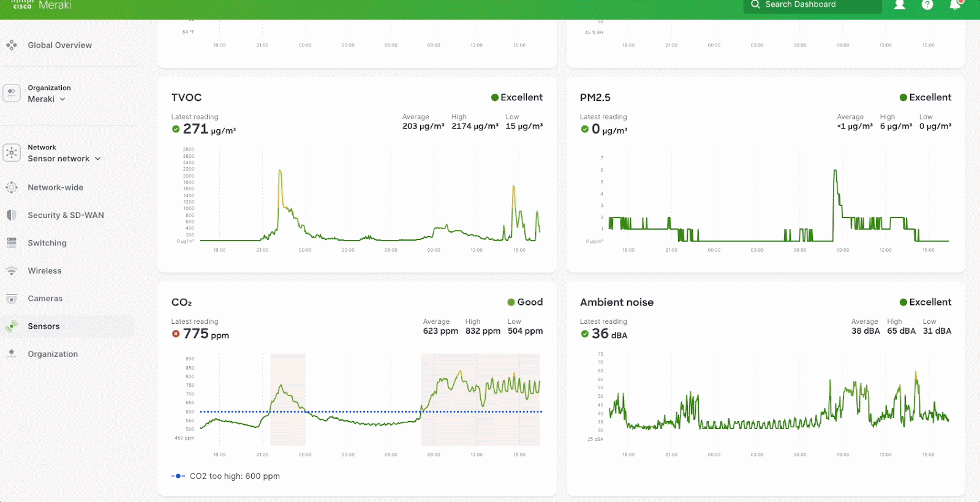The height and width of the screenshot is (502, 980).
Task: Open the Sensors menu item
Action: (43, 326)
